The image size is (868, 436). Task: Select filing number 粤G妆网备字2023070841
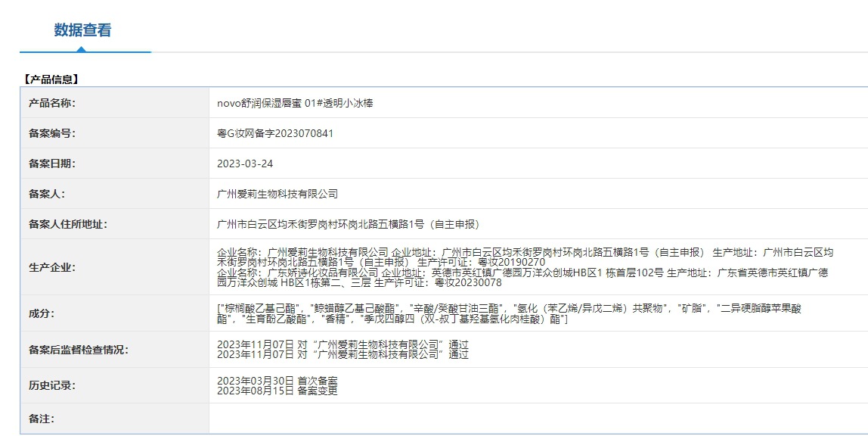click(x=275, y=133)
